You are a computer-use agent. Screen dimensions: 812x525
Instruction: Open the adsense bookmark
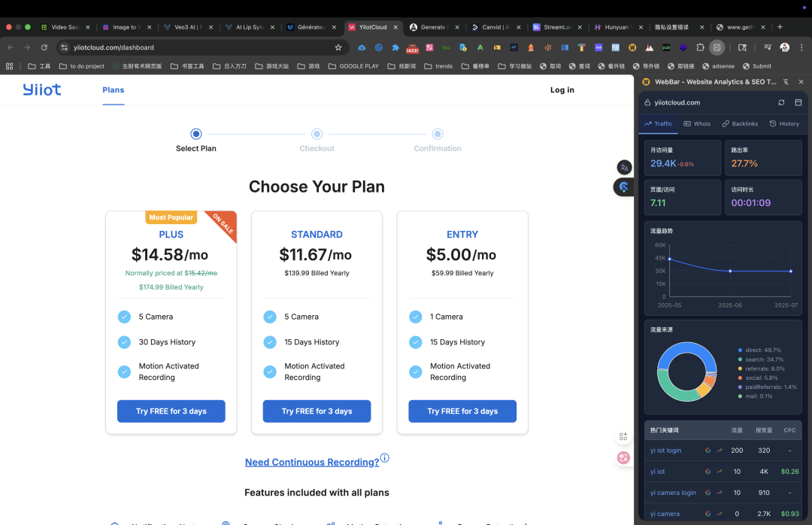point(718,66)
